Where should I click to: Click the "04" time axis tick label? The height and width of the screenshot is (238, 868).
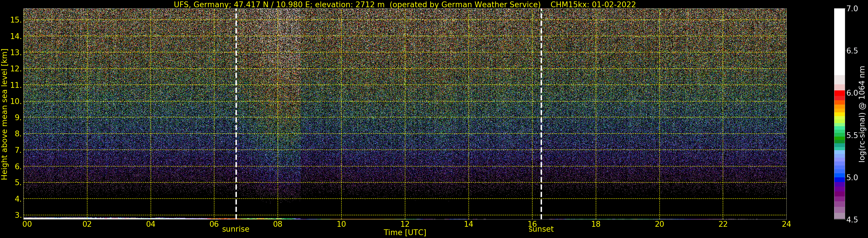pyautogui.click(x=151, y=224)
